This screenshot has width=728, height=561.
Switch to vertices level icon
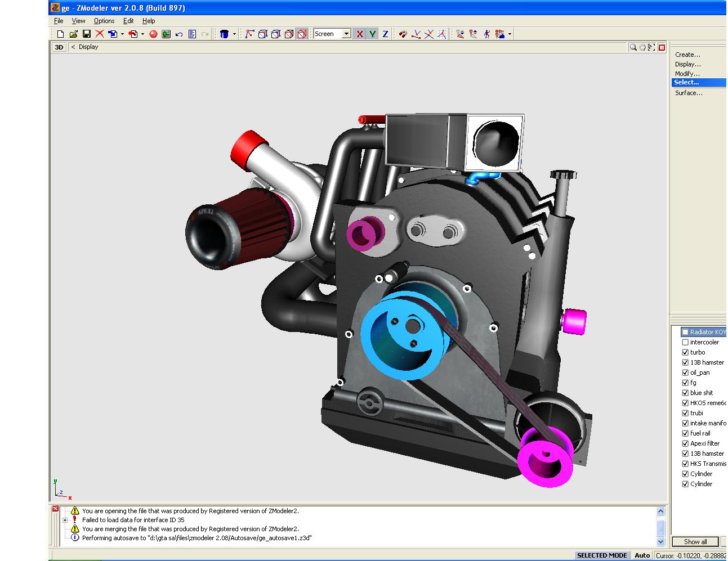click(249, 34)
